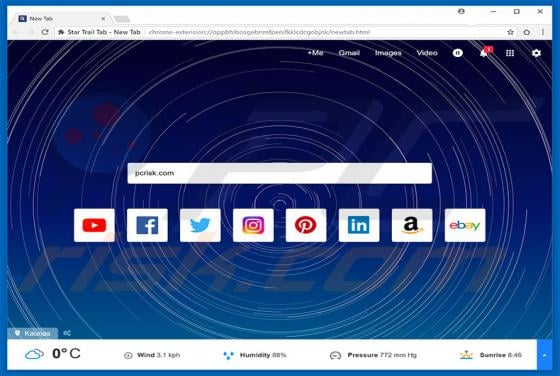This screenshot has height=376, width=560.
Task: Open the +Me link
Action: 315,53
